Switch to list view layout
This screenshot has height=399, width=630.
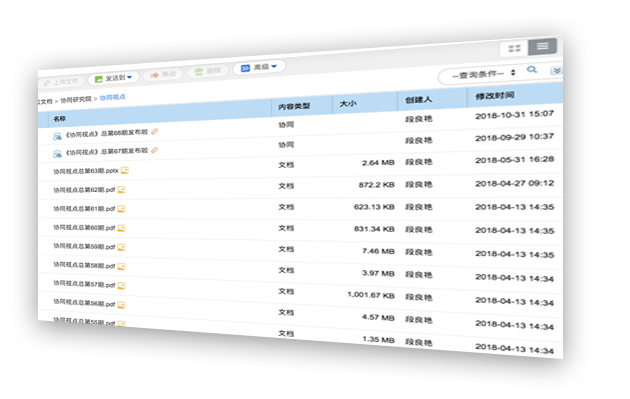point(542,46)
